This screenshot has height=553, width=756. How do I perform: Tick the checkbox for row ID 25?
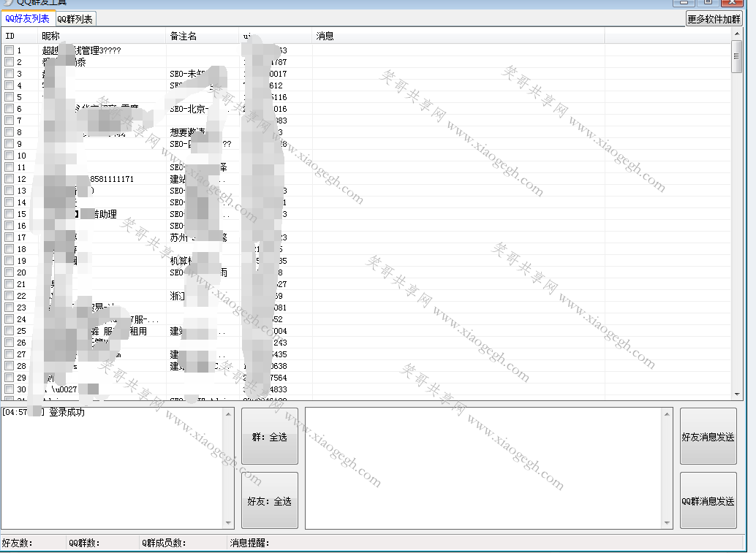click(10, 331)
